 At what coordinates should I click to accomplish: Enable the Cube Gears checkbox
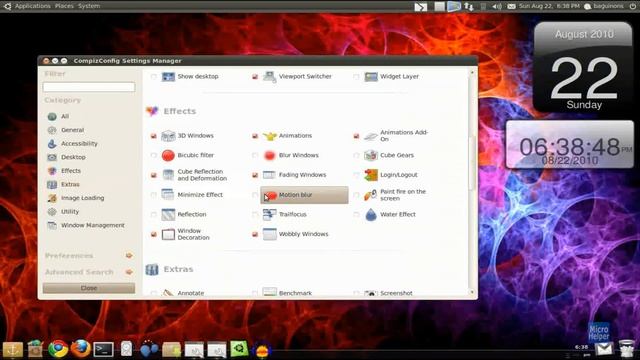[356, 156]
